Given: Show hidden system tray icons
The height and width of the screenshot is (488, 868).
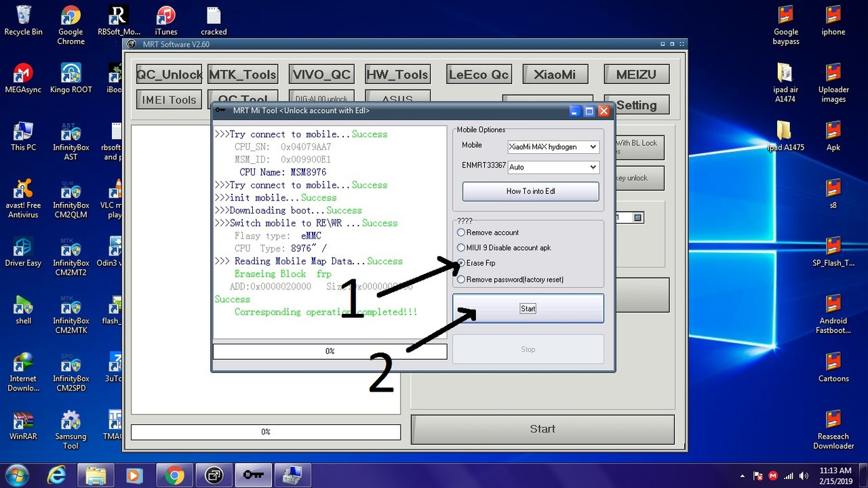Looking at the screenshot, I should 743,476.
